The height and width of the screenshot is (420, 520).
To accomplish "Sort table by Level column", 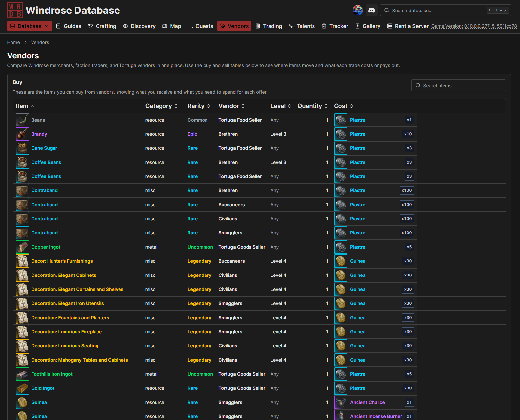I will pos(281,106).
